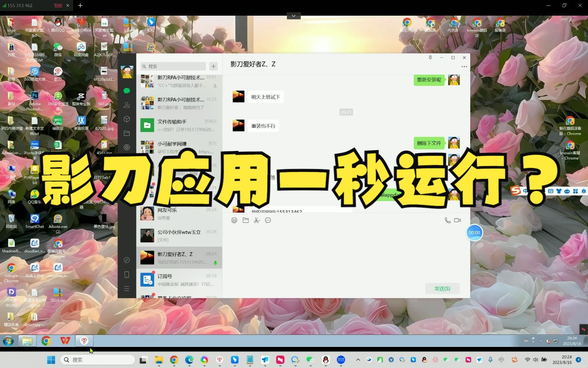Open the WeChat favorites cube icon
This screenshot has width=588, height=368.
[127, 119]
